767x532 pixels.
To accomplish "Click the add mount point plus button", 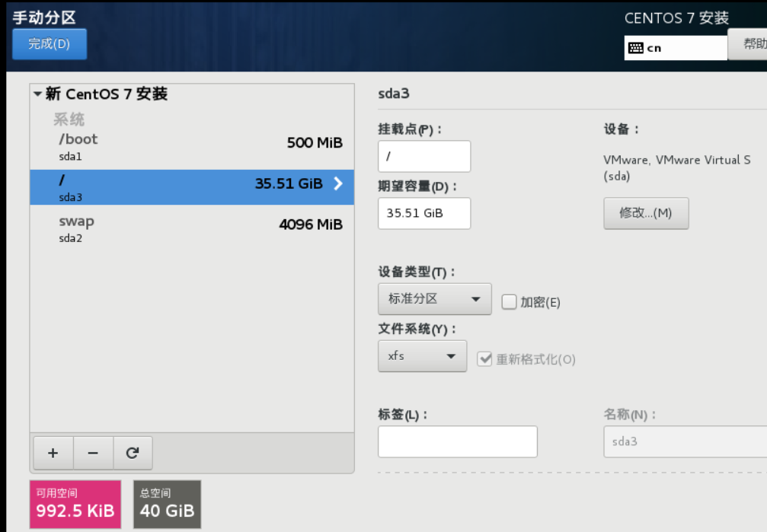I will click(53, 453).
